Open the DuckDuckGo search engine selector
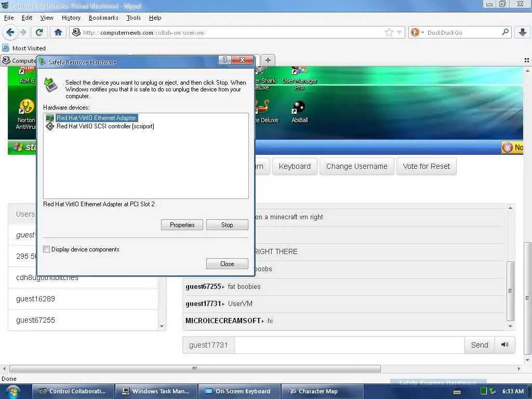This screenshot has height=399, width=532. pos(417,33)
